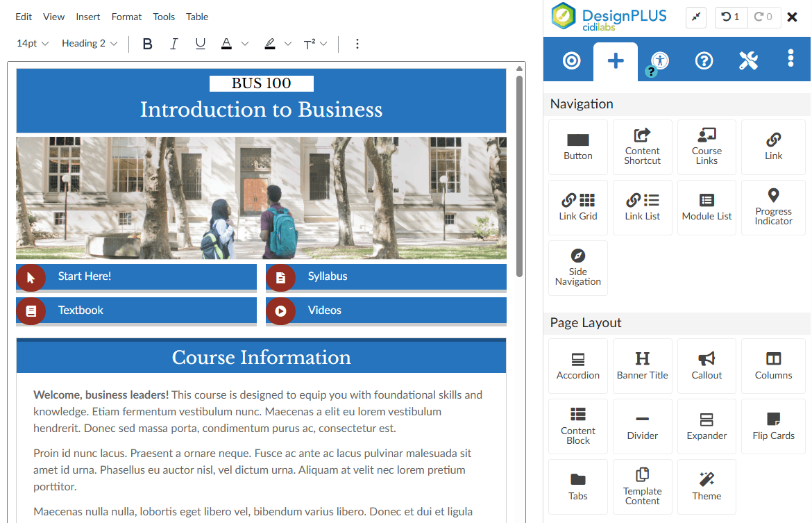This screenshot has height=523, width=812.
Task: Open the Format menu
Action: [126, 17]
